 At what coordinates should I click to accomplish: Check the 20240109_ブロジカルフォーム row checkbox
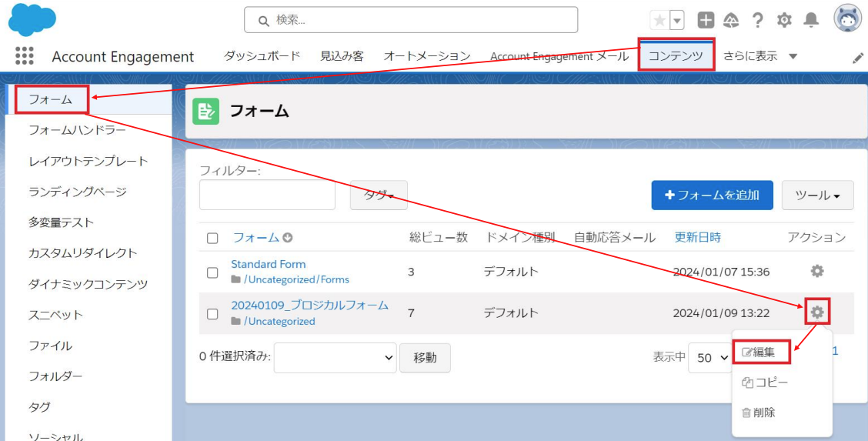tap(212, 314)
